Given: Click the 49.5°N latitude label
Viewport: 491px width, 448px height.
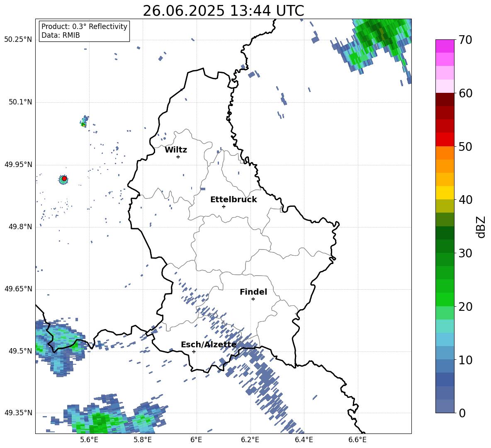Looking at the screenshot, I should (x=20, y=351).
